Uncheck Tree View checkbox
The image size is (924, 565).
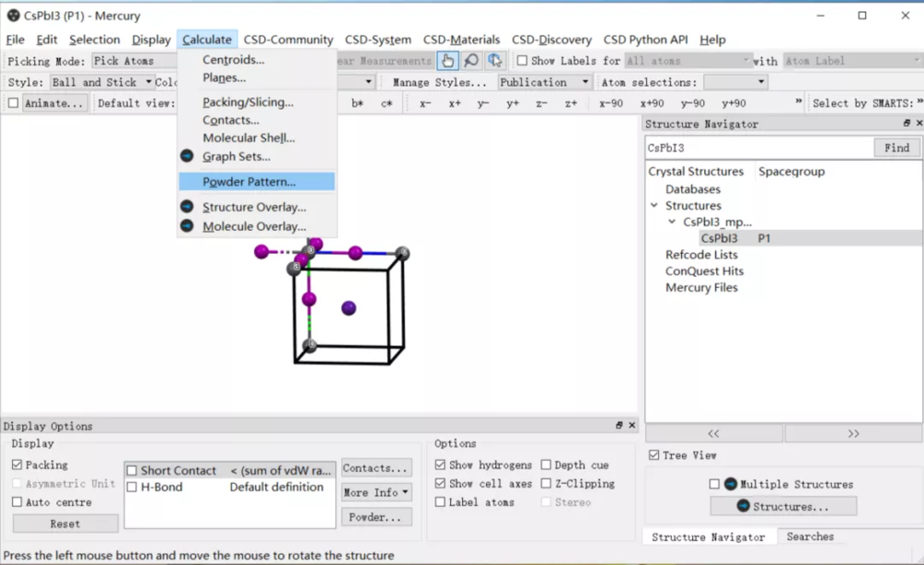coord(653,455)
